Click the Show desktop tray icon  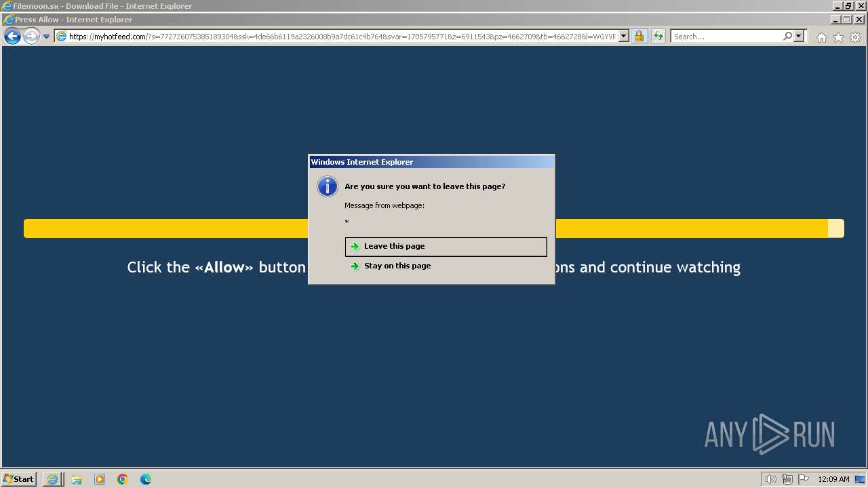click(x=861, y=479)
